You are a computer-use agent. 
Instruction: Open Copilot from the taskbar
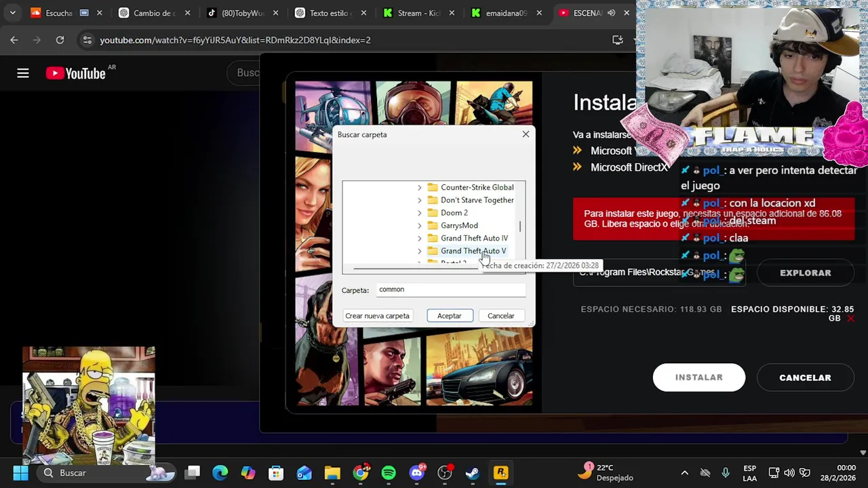pyautogui.click(x=248, y=472)
